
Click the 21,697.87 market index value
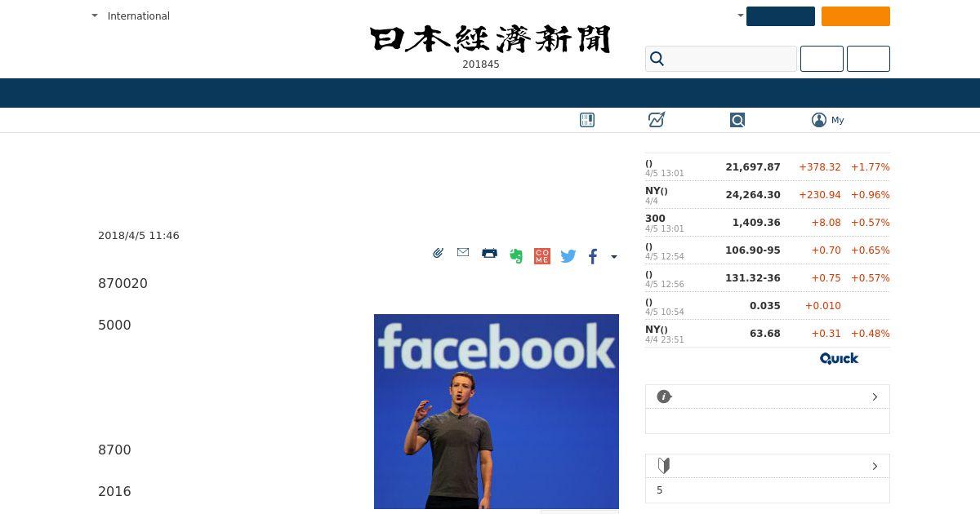click(x=753, y=166)
